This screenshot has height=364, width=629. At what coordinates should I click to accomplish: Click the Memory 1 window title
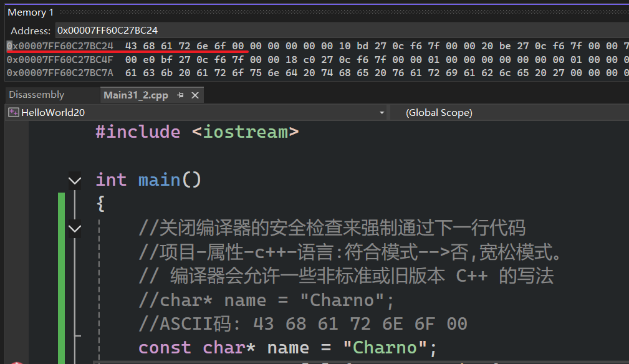point(31,12)
